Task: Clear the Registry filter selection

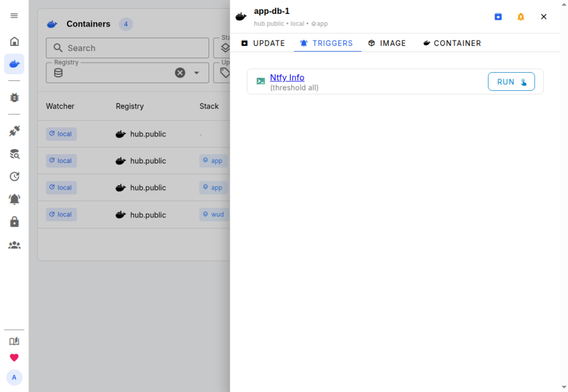Action: (180, 73)
